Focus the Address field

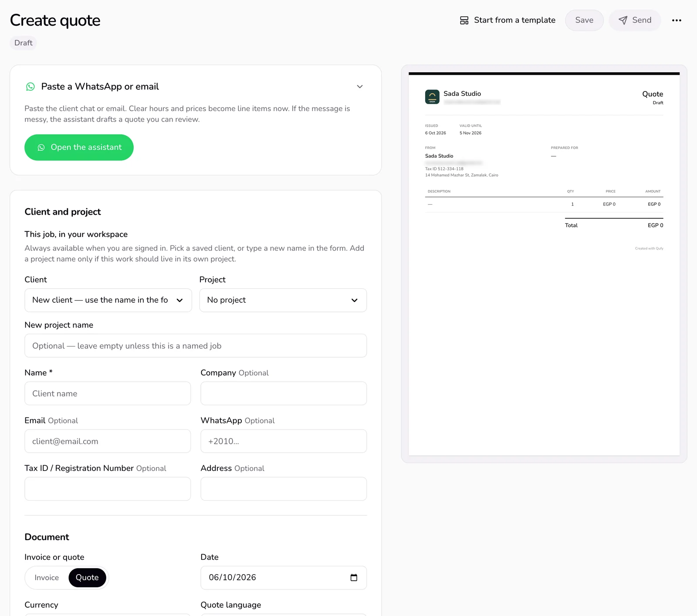(284, 489)
